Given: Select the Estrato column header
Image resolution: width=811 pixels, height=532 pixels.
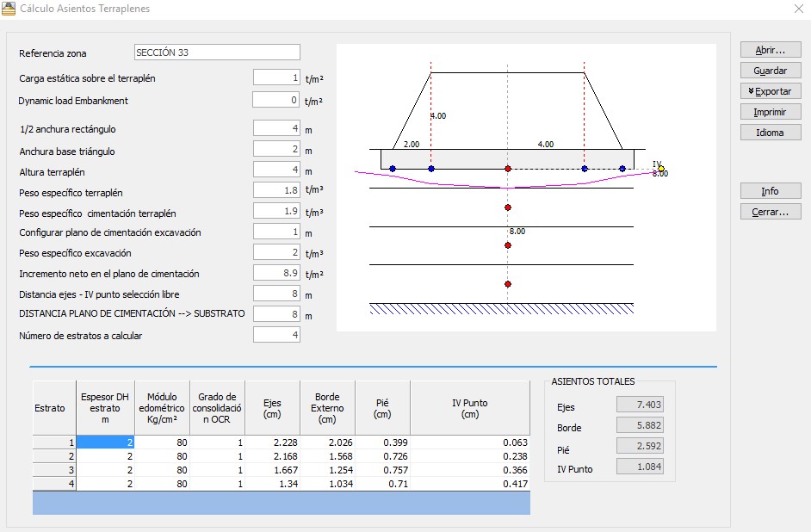Looking at the screenshot, I should (54, 408).
